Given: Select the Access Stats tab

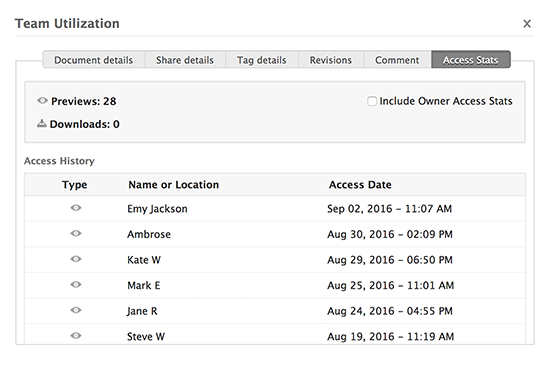Looking at the screenshot, I should click(470, 60).
